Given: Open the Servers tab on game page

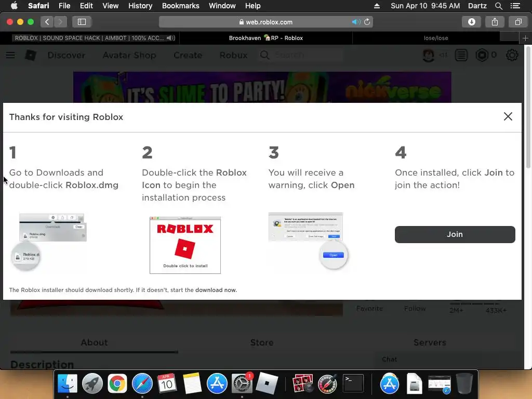Looking at the screenshot, I should (430, 342).
